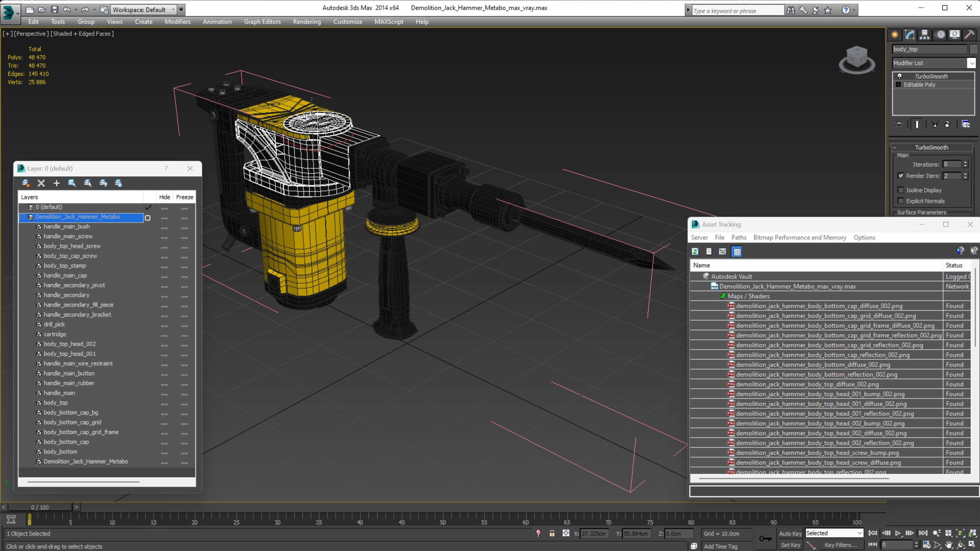The width and height of the screenshot is (980, 551).
Task: Click the time slider at 0 / 100
Action: pyautogui.click(x=40, y=507)
